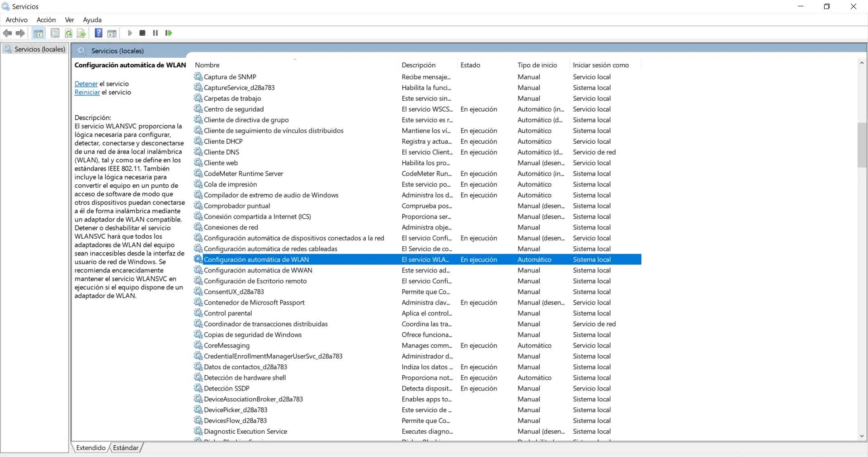868x457 pixels.
Task: Select CredentialEnrollmentManagerUserSvc_d28a783 row
Action: [x=417, y=356]
